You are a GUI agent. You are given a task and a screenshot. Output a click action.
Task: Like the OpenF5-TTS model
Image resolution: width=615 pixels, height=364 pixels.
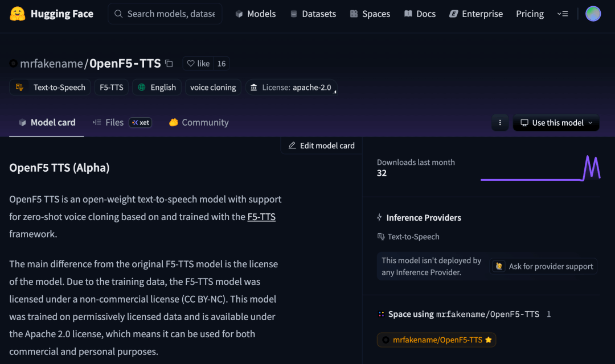(x=198, y=64)
